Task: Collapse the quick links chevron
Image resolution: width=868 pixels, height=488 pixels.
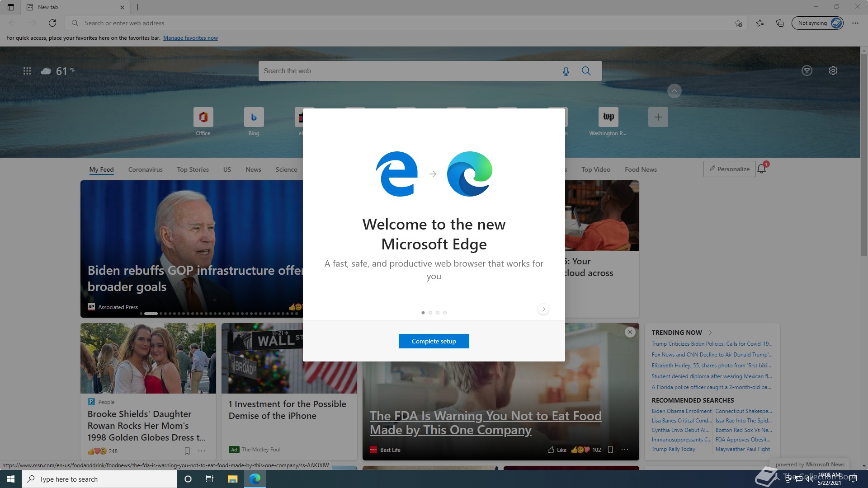Action: click(674, 91)
